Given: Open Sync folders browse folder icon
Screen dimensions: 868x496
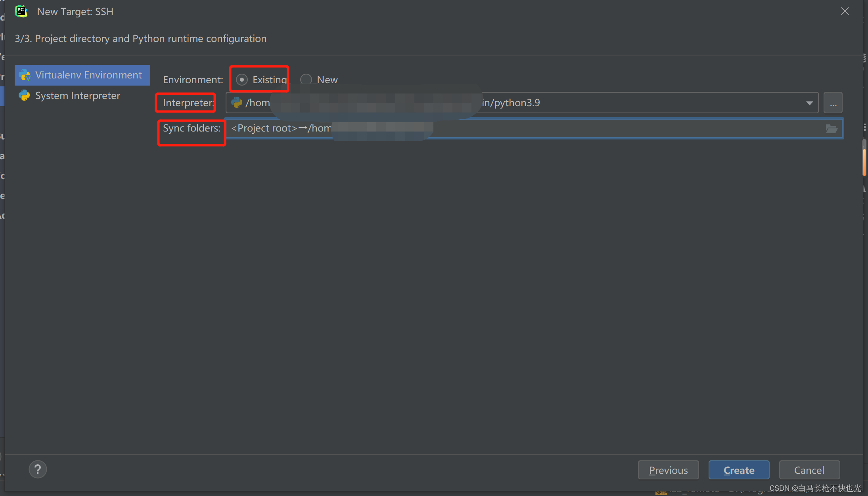Looking at the screenshot, I should [831, 128].
